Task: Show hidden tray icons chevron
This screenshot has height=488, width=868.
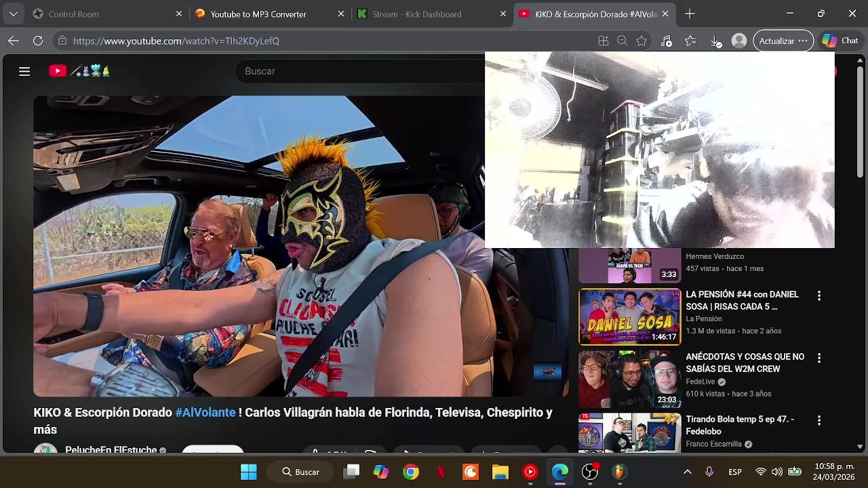Action: click(x=687, y=472)
